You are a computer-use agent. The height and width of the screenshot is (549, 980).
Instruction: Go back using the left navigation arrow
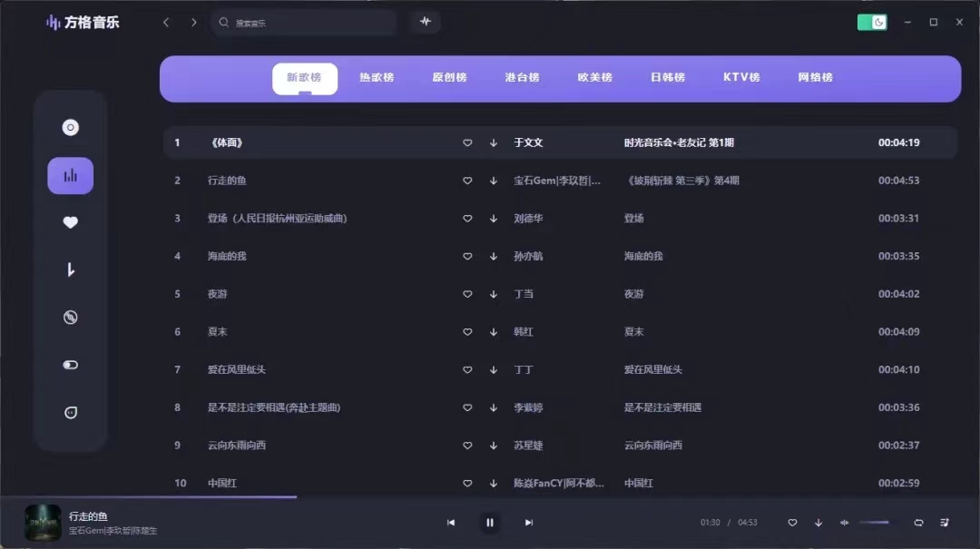coord(166,22)
